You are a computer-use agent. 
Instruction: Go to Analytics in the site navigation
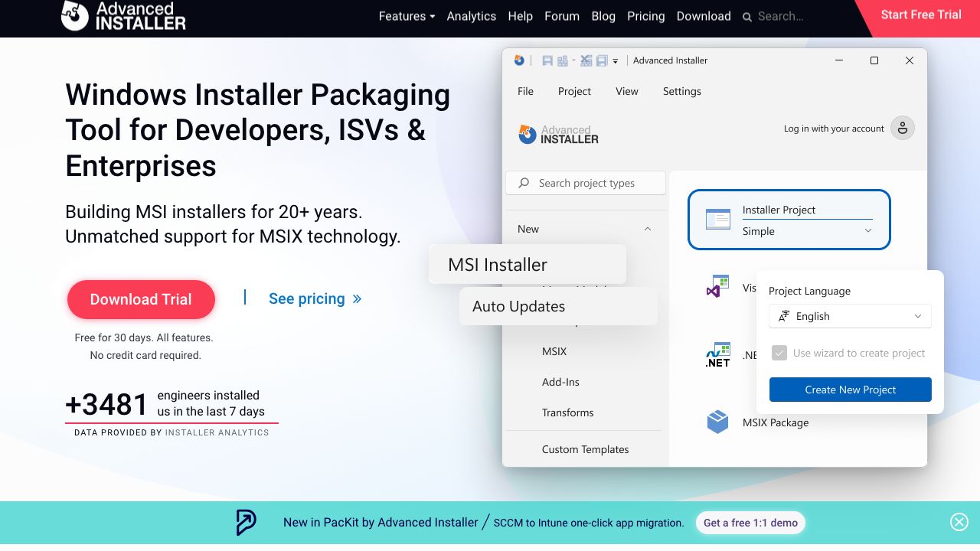[472, 16]
